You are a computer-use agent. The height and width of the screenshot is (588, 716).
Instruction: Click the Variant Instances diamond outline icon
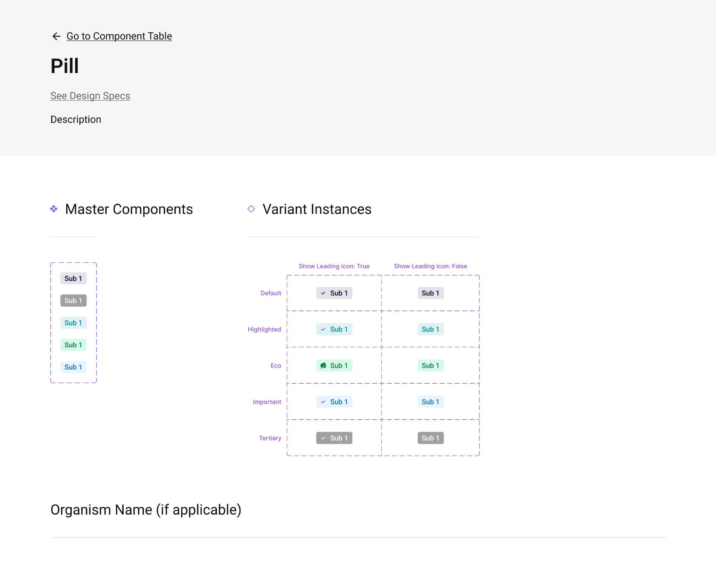251,209
